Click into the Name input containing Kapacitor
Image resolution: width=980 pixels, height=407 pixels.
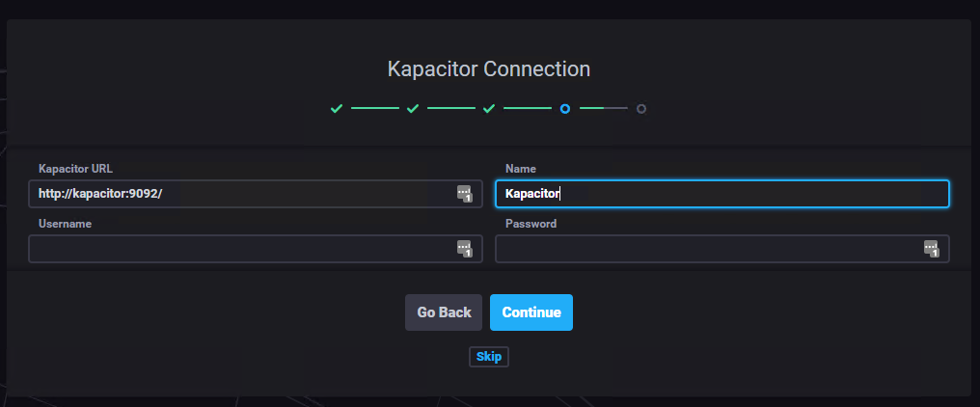(x=721, y=194)
